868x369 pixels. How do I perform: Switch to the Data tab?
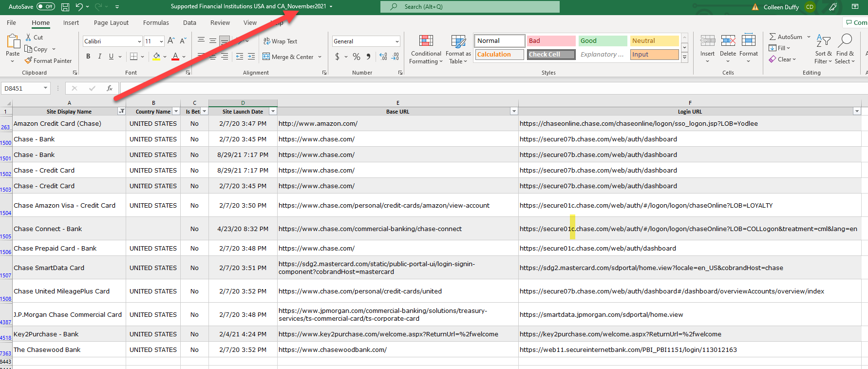(x=189, y=22)
